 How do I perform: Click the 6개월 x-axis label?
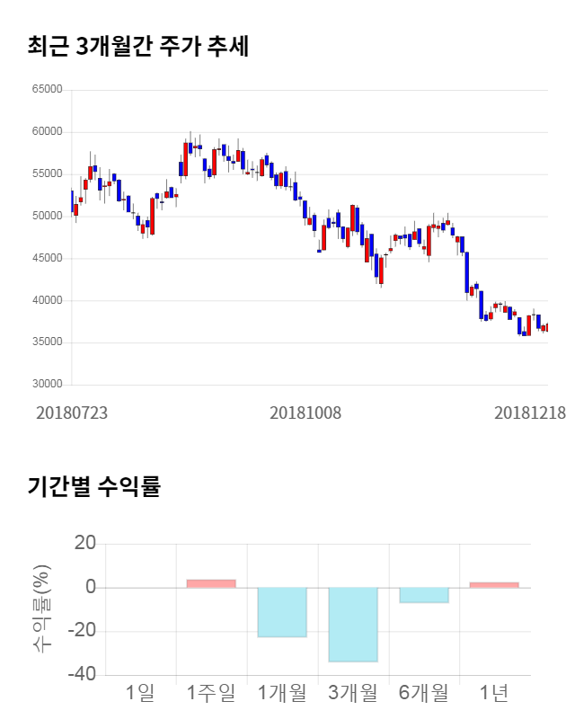423,693
